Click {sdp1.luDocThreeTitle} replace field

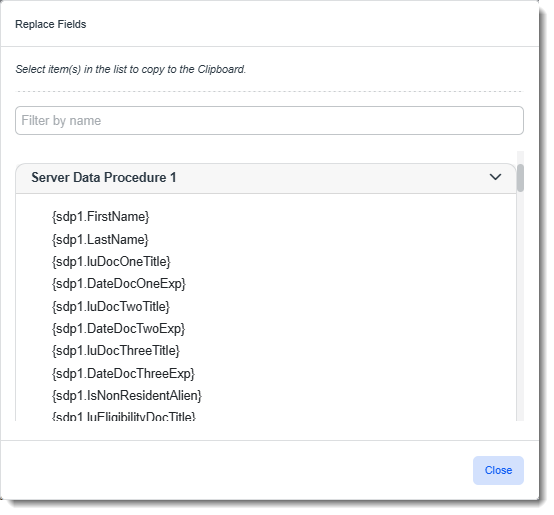116,351
